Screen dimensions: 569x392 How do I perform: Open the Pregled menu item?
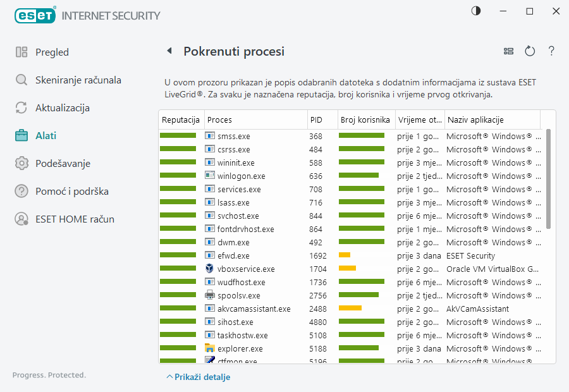[52, 52]
